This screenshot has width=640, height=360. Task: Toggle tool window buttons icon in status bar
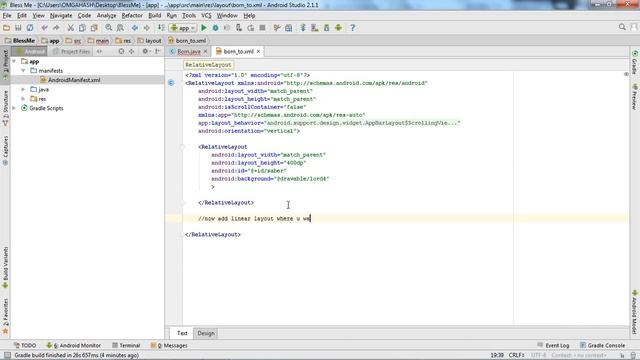(7, 356)
